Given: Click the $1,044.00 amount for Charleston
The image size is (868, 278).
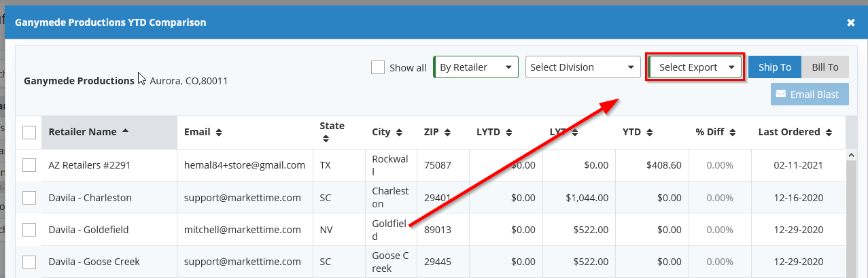Looking at the screenshot, I should coord(587,198).
